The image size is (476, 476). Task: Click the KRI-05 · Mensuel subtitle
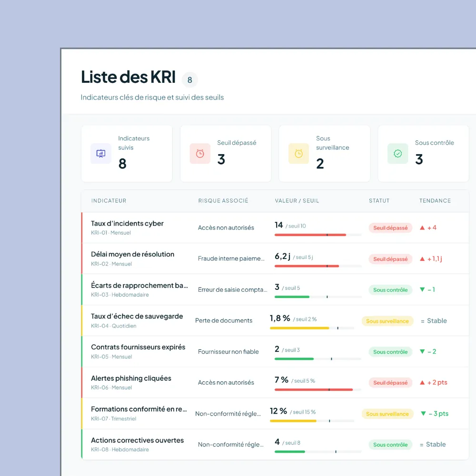point(111,357)
